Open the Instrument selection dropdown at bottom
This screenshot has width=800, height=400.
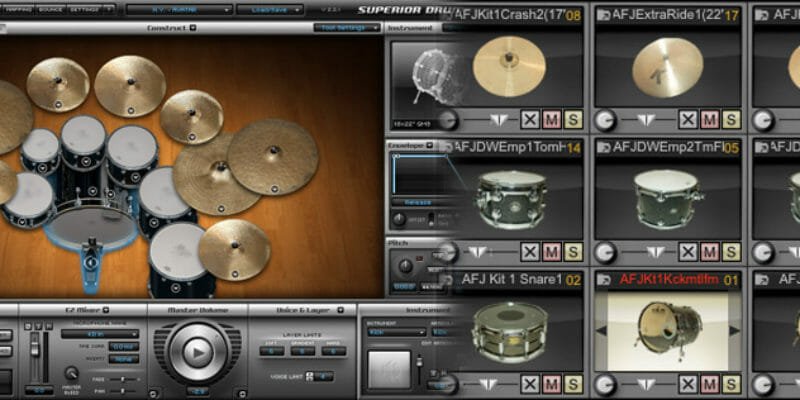click(x=396, y=332)
